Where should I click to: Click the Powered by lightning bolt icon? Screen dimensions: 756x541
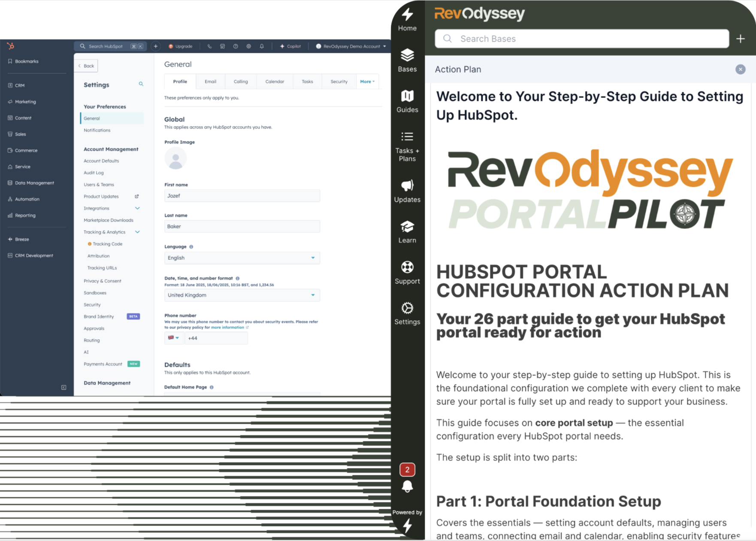pyautogui.click(x=407, y=525)
